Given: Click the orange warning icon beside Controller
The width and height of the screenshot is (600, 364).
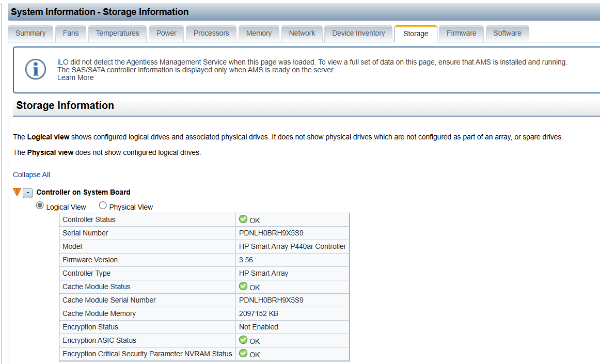Looking at the screenshot, I should coord(17,192).
